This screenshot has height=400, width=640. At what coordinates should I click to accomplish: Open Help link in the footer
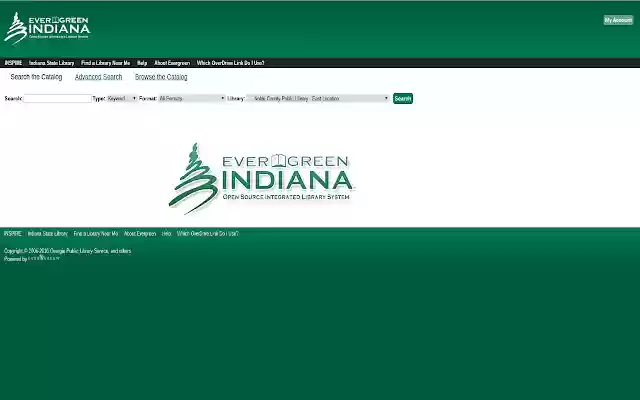(167, 233)
